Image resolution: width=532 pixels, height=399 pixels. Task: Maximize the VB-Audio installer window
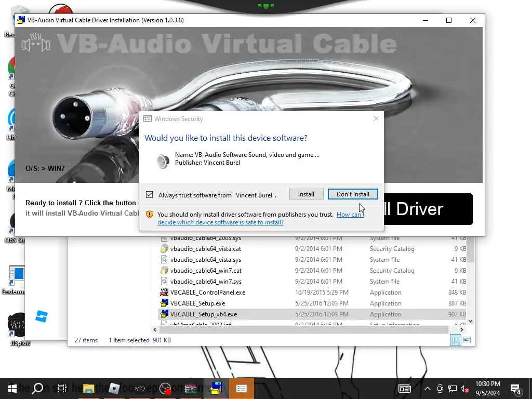click(x=448, y=20)
